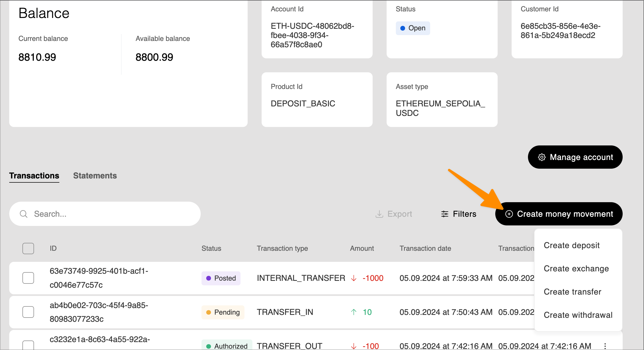Click the search magnifier icon

[24, 214]
